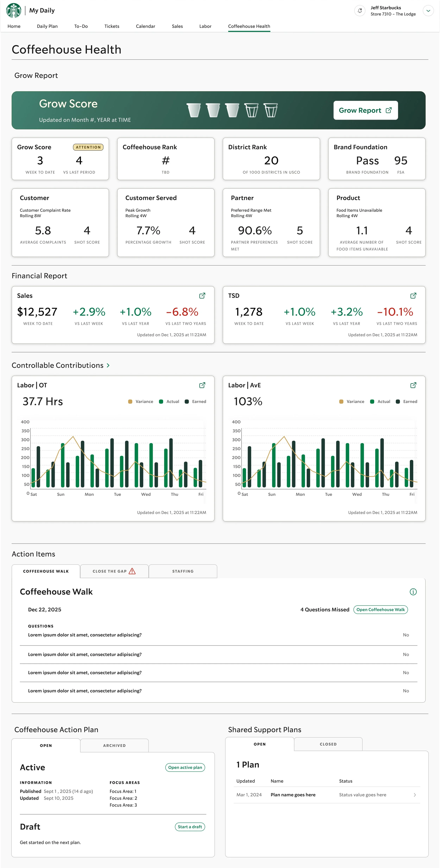Open the Closed shared support plans tab

point(328,744)
